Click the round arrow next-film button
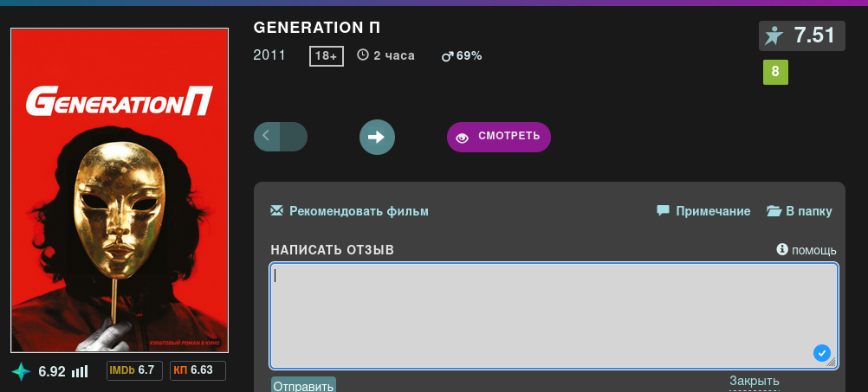The width and height of the screenshot is (868, 392). coord(377,137)
